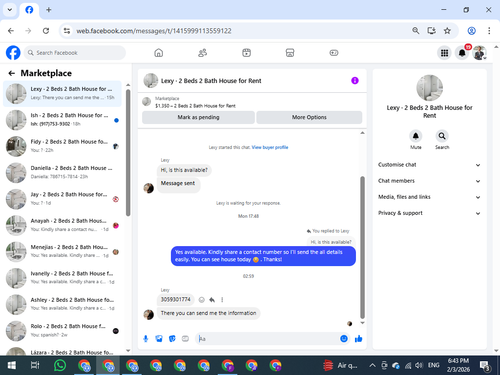Screen dimensions: 500x375
Task: Expand Media, files and links section
Action: click(x=429, y=197)
